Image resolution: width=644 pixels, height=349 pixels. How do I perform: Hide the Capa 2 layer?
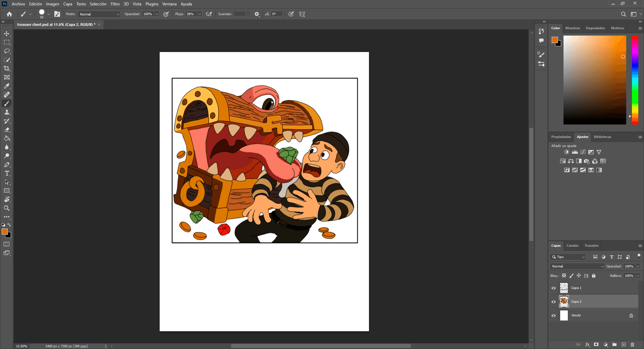point(553,302)
